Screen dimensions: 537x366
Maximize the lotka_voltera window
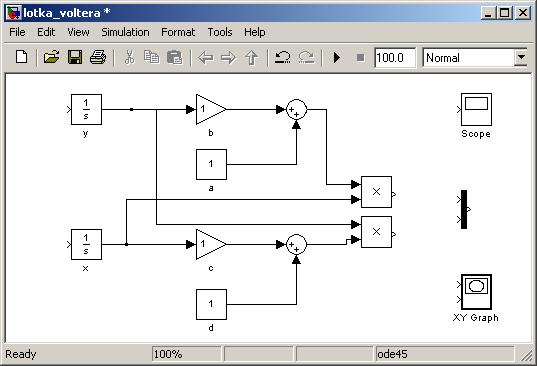(x=505, y=13)
